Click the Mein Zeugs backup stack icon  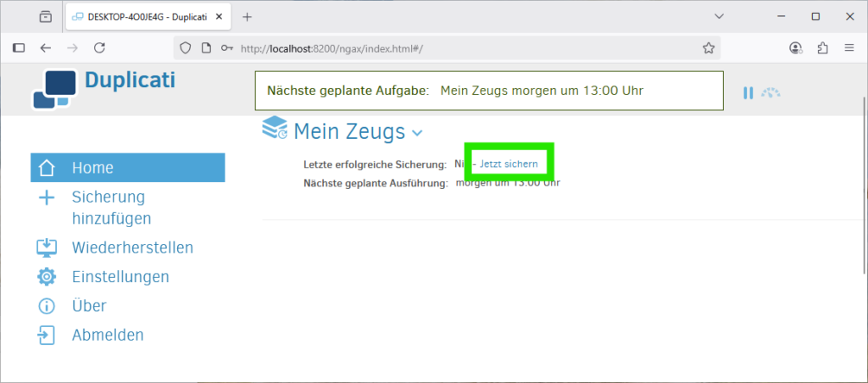point(275,128)
